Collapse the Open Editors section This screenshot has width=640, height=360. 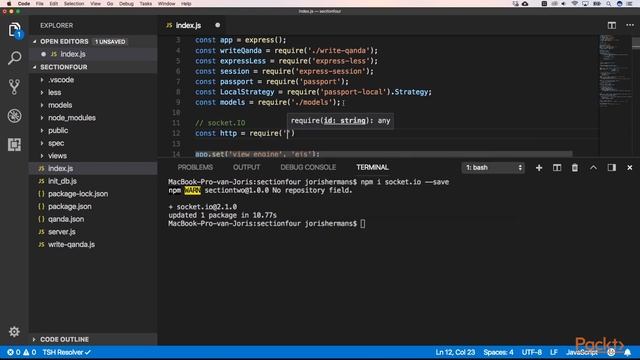point(35,42)
